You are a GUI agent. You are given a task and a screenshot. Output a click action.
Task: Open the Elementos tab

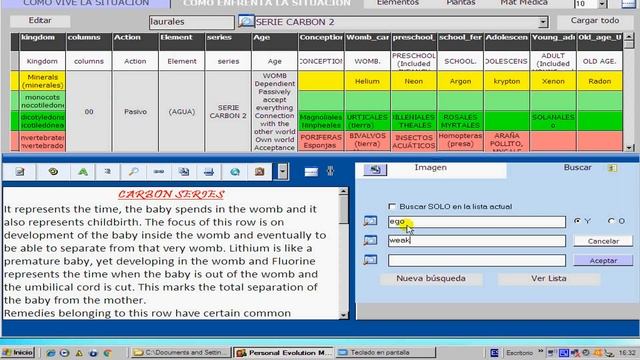(398, 3)
